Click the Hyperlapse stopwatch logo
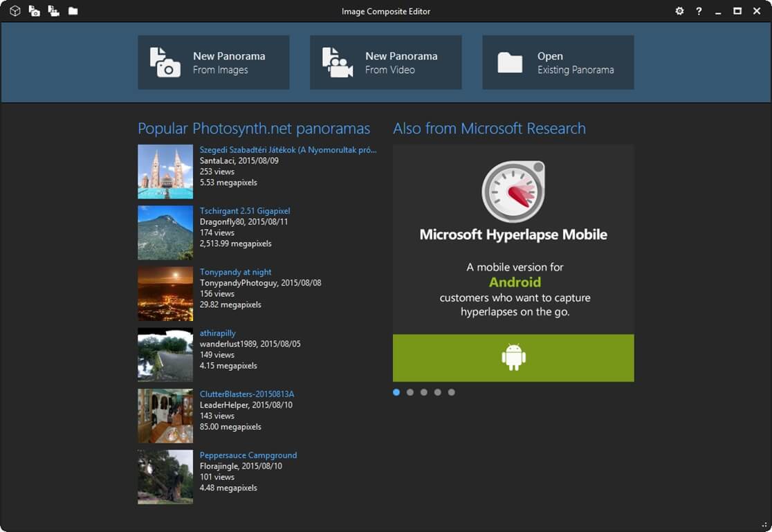This screenshot has height=532, width=772. (513, 192)
